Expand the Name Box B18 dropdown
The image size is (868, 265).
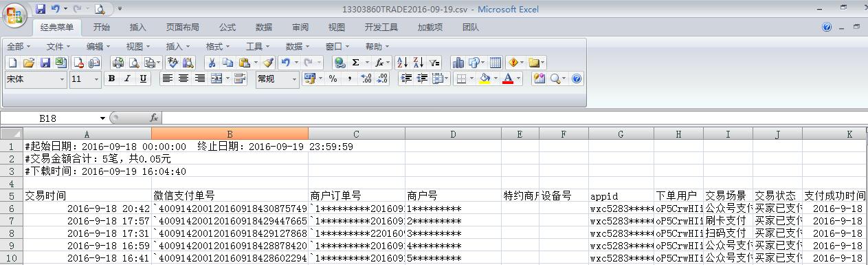[103, 118]
